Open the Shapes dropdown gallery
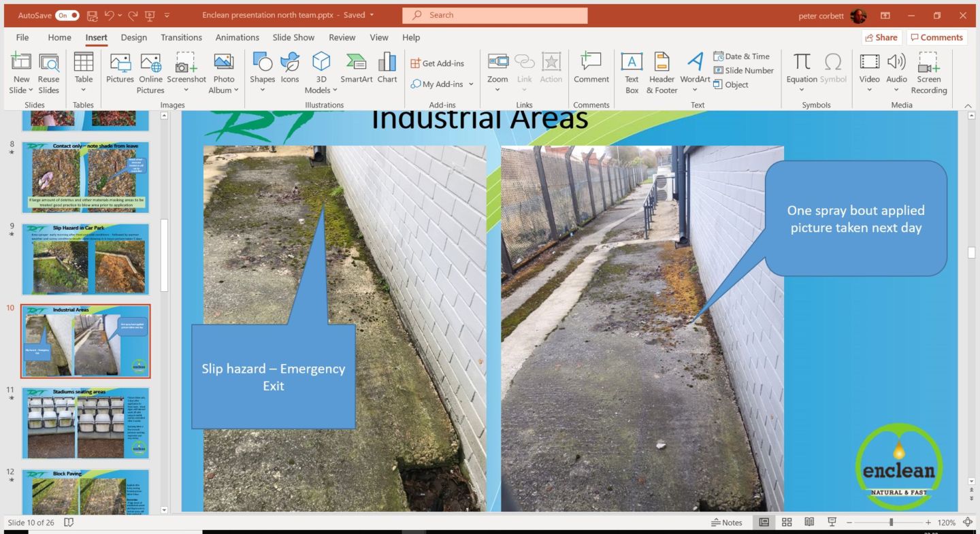Viewport: 980px width, 534px height. [262, 90]
